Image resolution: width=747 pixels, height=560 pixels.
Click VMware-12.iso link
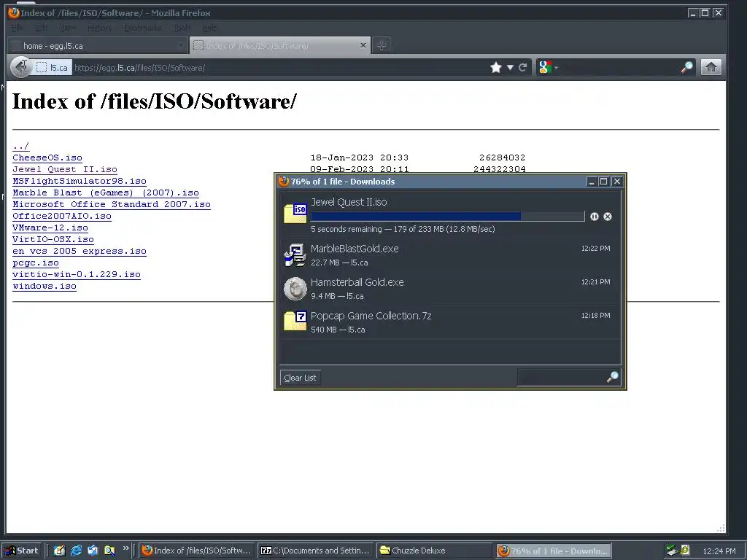tap(50, 227)
